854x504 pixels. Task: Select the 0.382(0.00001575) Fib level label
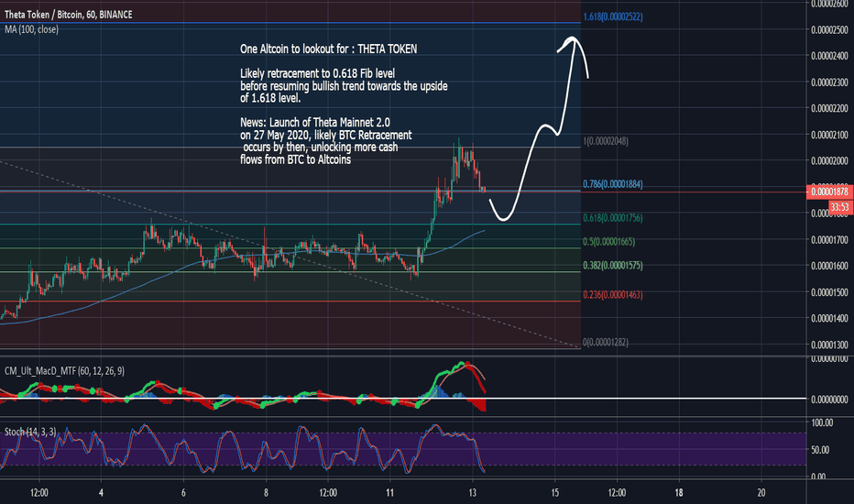(x=613, y=266)
